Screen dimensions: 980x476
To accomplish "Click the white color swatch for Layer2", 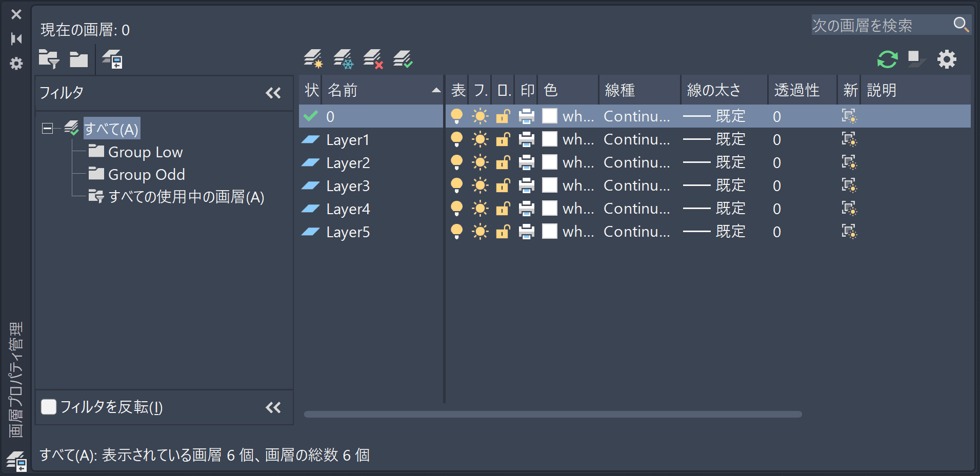I will 550,162.
